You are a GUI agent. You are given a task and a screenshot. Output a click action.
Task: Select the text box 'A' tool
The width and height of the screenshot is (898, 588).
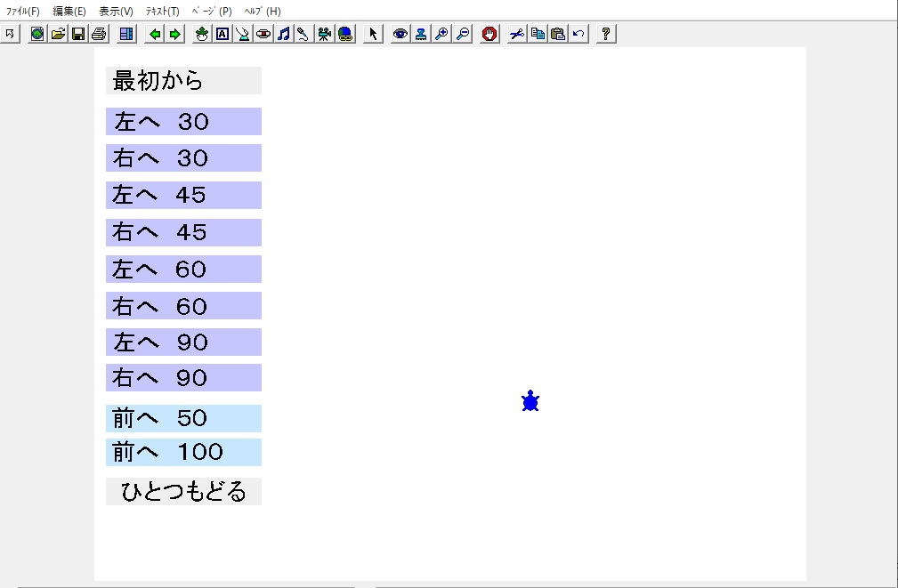222,34
